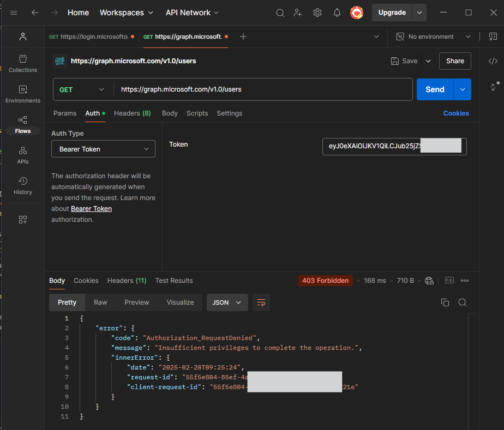The image size is (504, 430).
Task: Open the network information globe icon
Action: (x=429, y=281)
